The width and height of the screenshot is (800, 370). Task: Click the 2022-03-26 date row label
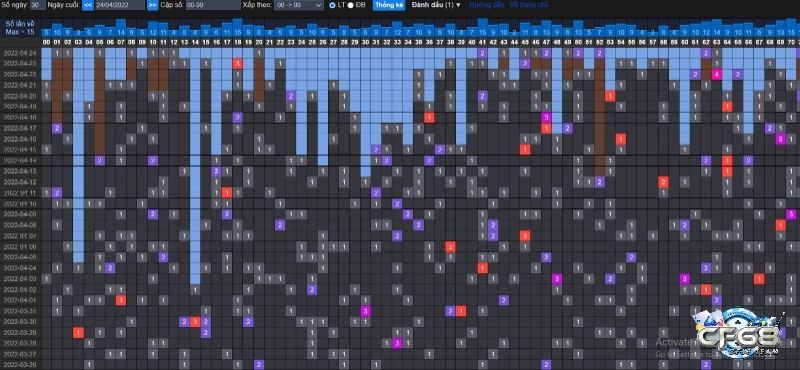point(20,365)
